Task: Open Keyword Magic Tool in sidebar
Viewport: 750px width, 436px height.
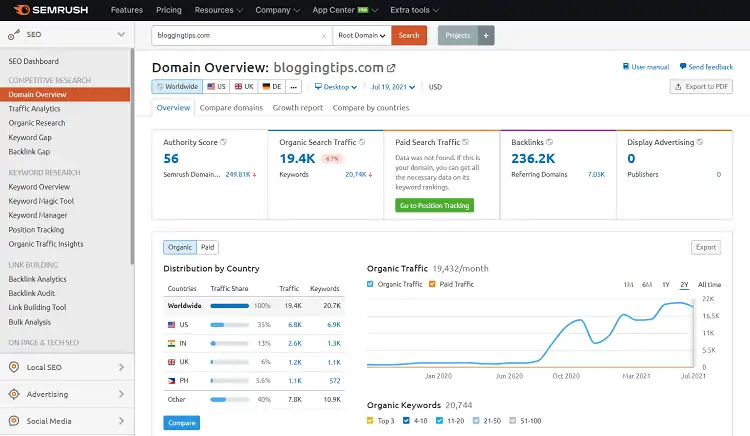Action: click(41, 201)
